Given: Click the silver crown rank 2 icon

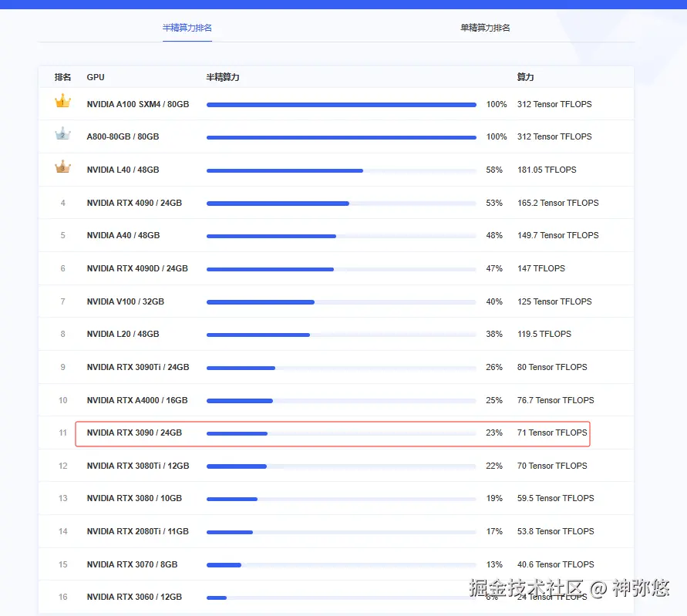Looking at the screenshot, I should click(62, 133).
